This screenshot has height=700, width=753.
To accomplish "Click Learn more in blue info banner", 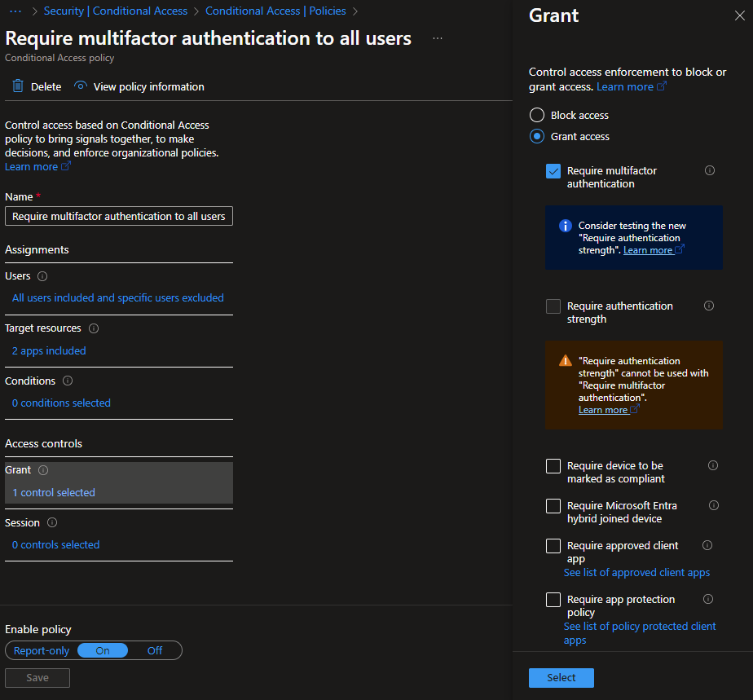I will pos(653,250).
